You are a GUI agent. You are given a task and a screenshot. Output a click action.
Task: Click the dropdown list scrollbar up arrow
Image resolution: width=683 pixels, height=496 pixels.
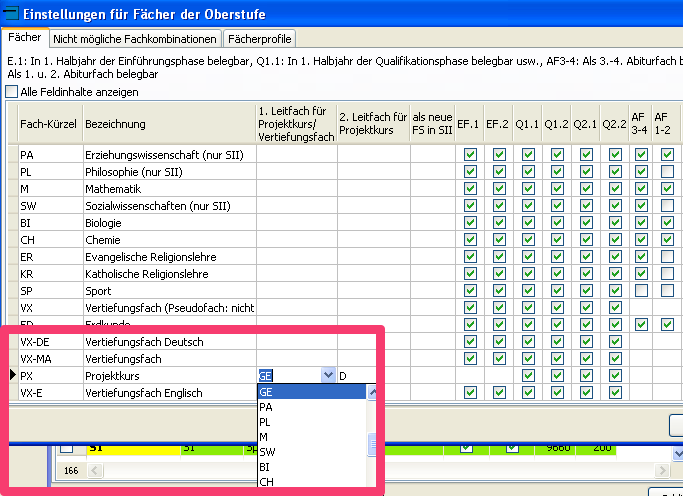(374, 393)
